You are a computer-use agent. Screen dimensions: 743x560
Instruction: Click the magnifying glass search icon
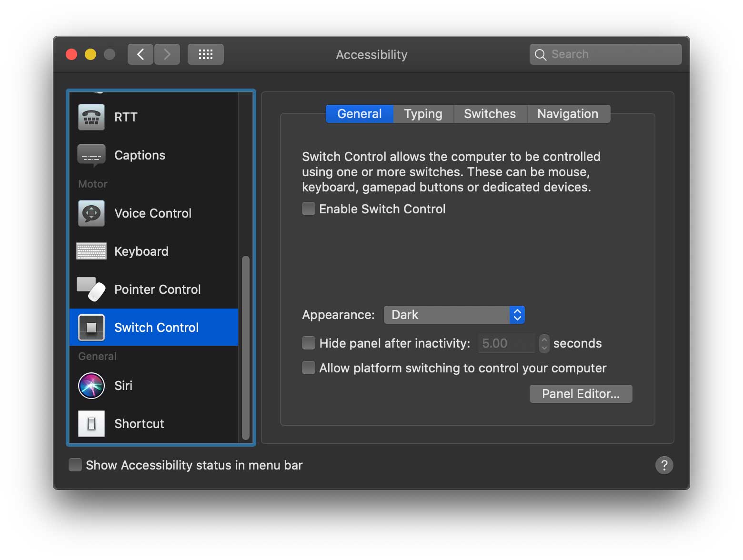pyautogui.click(x=540, y=55)
